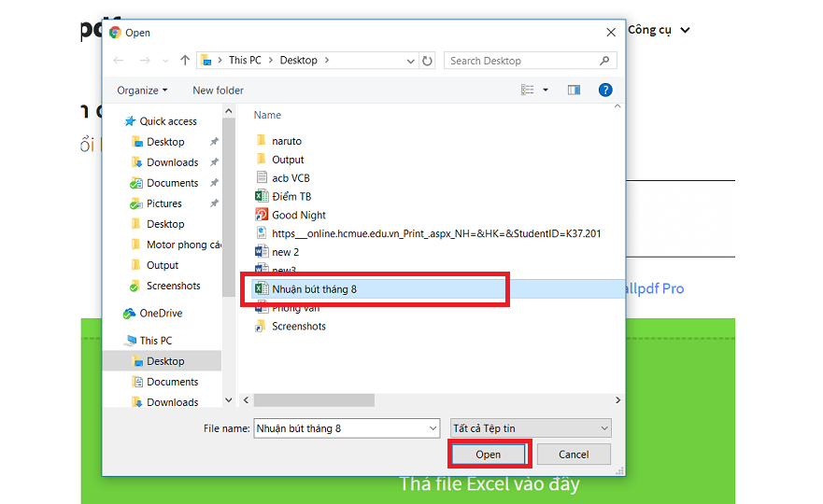Viewport: 823px width, 504px height.
Task: Click the file list scroll-right arrow
Action: click(x=617, y=400)
